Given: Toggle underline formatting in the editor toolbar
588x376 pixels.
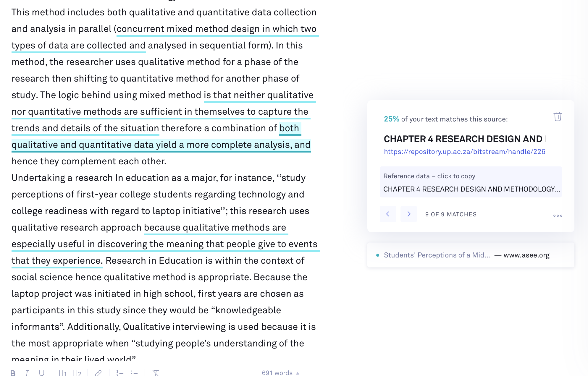Looking at the screenshot, I should [x=42, y=373].
